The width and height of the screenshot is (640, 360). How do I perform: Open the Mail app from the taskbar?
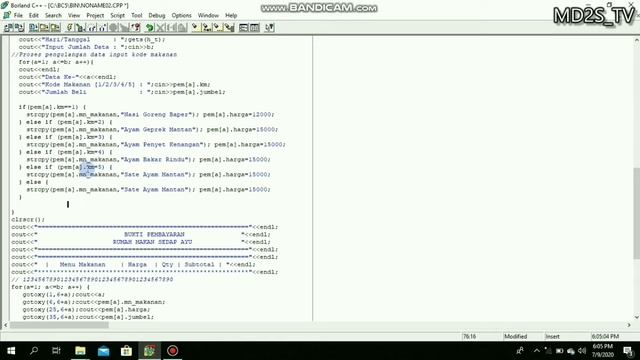click(x=103, y=351)
